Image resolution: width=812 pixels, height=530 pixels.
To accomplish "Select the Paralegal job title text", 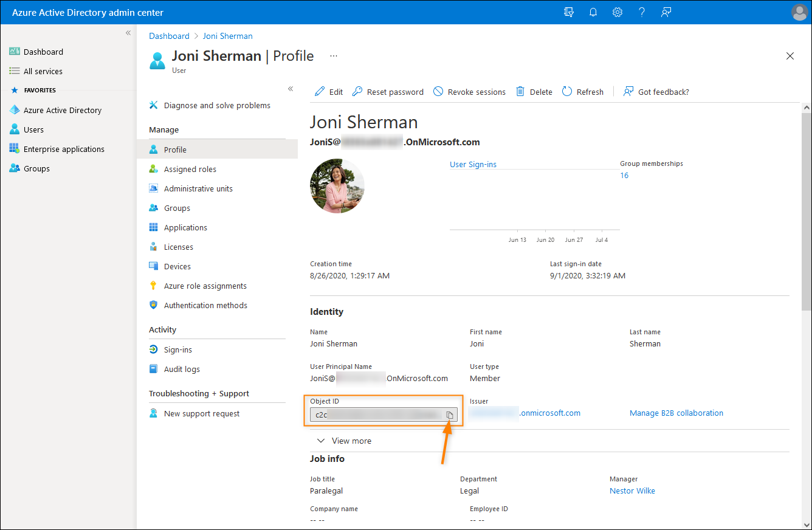I will point(326,490).
